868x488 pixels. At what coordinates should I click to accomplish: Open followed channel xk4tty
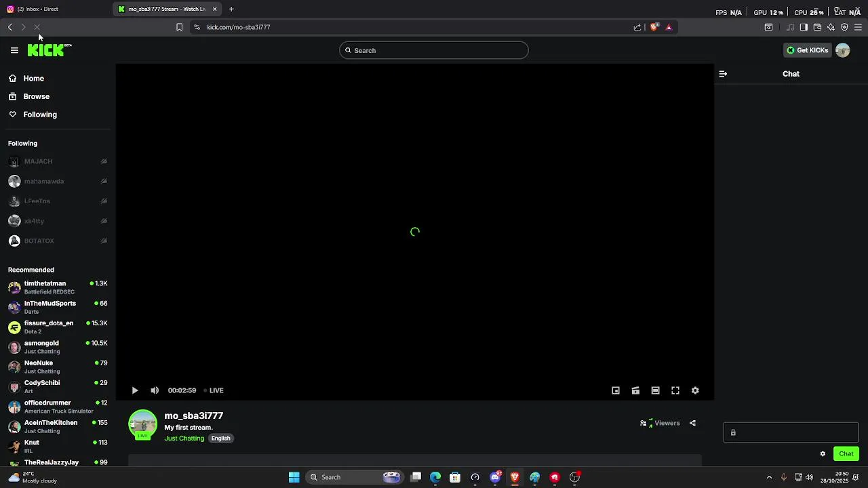click(58, 221)
